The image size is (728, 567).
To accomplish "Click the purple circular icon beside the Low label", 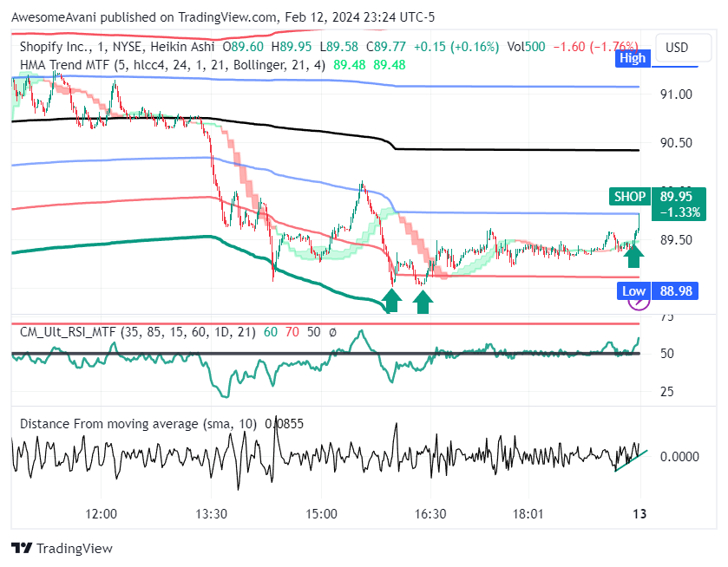I will [x=639, y=303].
